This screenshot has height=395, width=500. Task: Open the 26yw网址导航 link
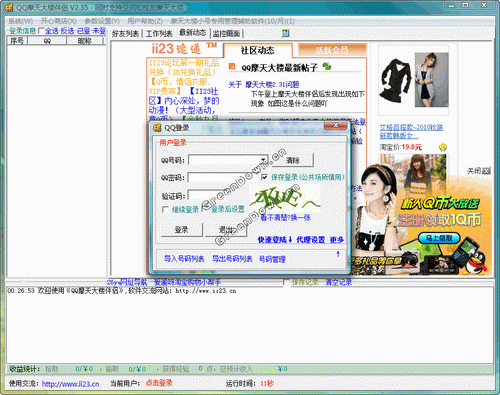pyautogui.click(x=127, y=282)
